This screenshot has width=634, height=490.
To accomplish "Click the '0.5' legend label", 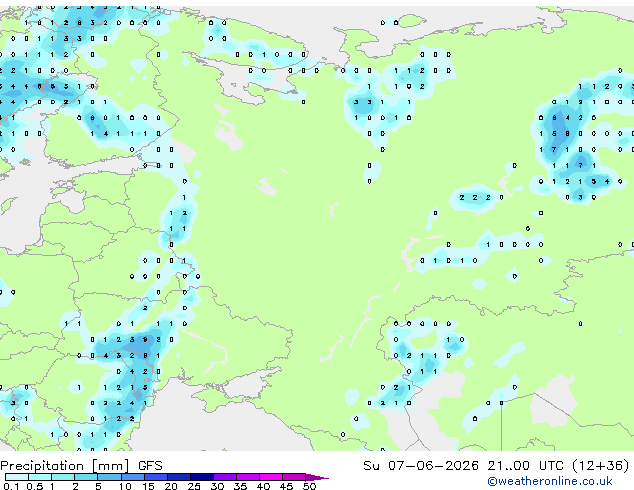I will point(35,486).
